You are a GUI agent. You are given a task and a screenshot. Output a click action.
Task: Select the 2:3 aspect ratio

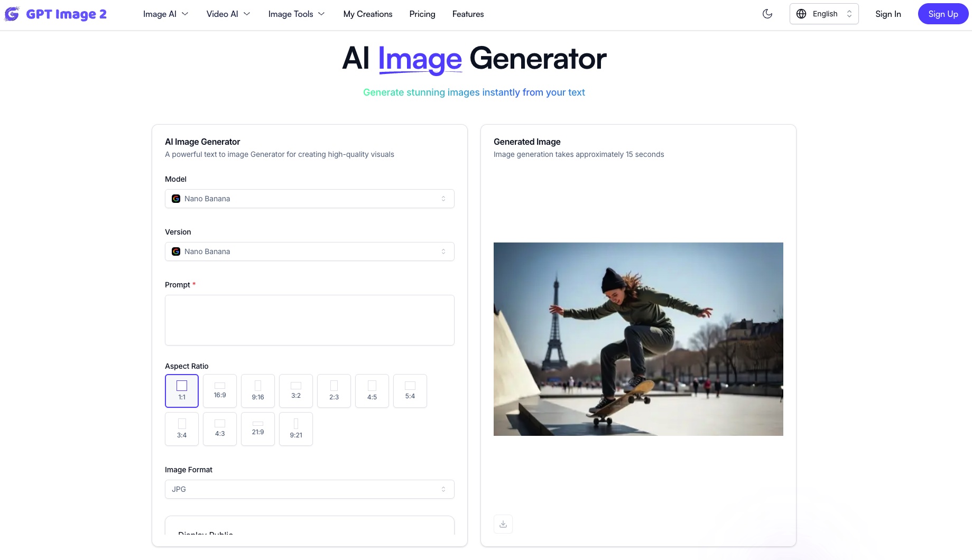point(334,391)
